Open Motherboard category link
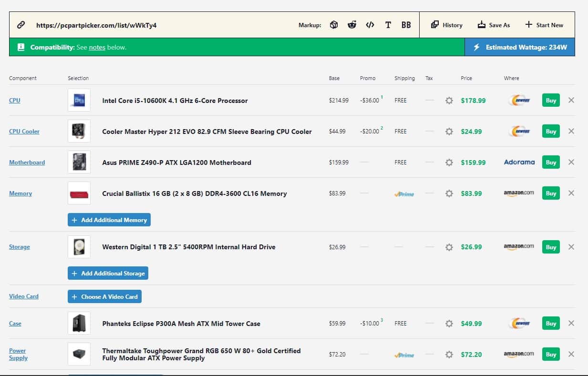The image size is (588, 376). pyautogui.click(x=27, y=163)
